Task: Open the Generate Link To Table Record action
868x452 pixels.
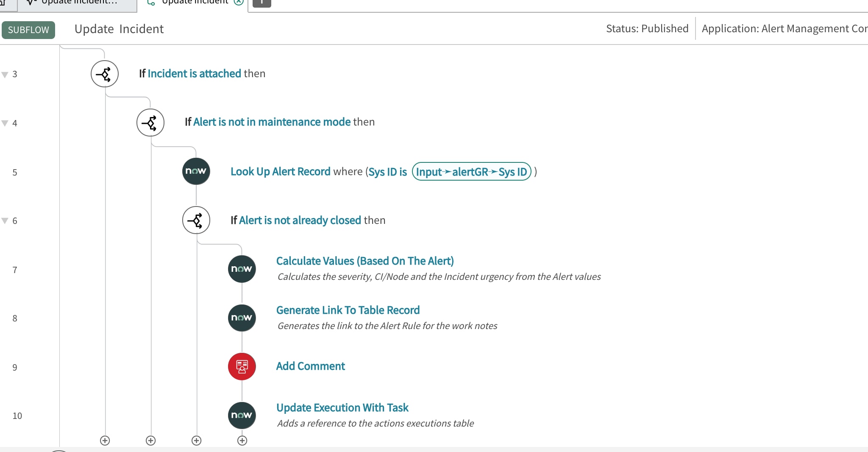Action: (348, 310)
